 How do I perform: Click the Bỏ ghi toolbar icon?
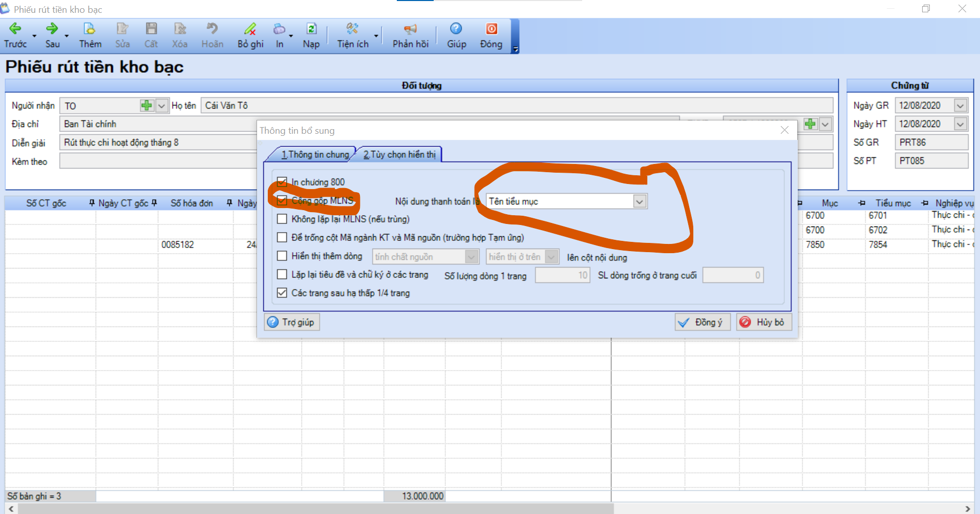click(250, 29)
